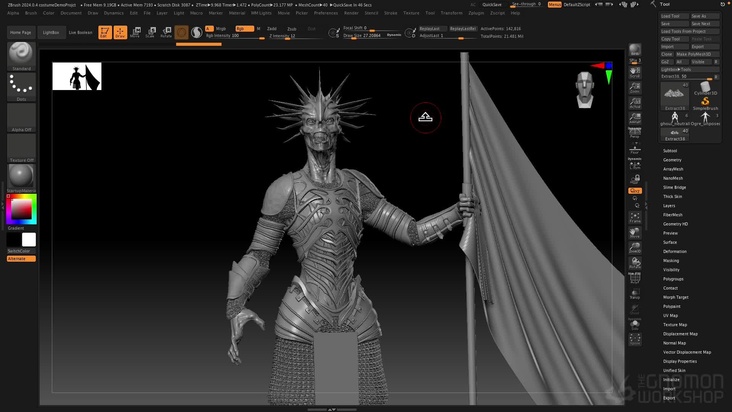Screen dimensions: 732x412
Task: Activate Edit mode button
Action: 105,32
